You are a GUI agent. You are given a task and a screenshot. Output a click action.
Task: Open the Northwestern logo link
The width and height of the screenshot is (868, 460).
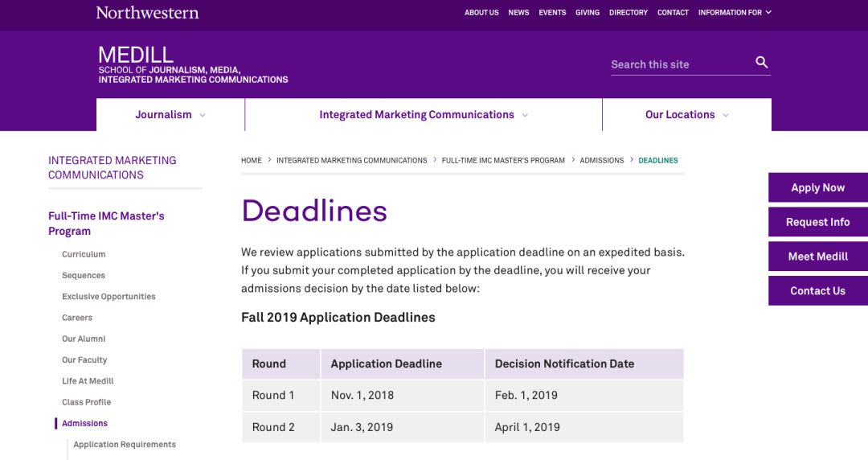pyautogui.click(x=147, y=12)
